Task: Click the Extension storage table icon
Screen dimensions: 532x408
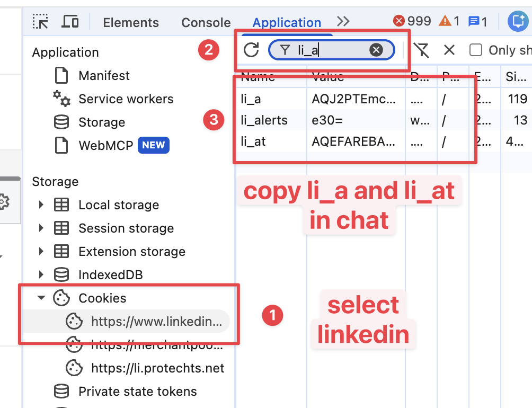Action: pos(61,251)
